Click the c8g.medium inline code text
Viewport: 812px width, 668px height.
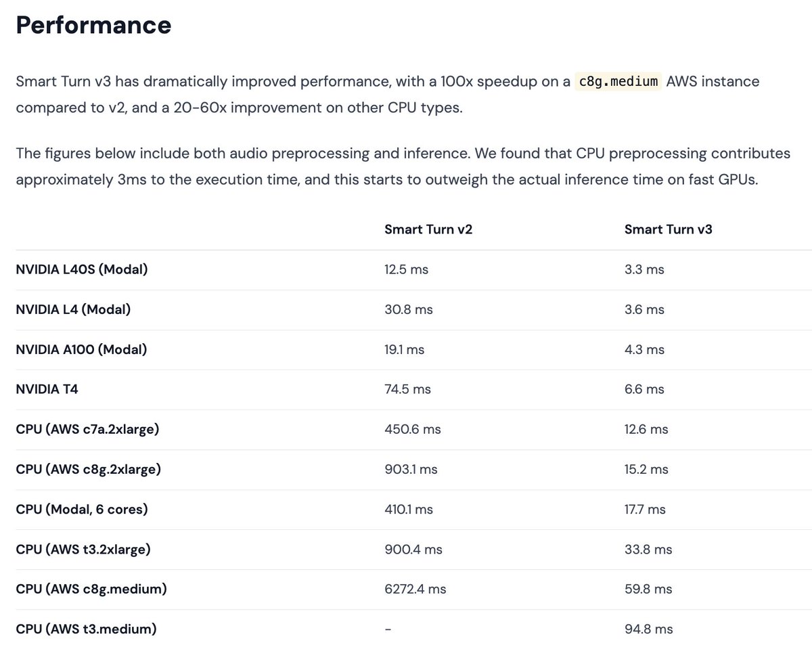618,82
